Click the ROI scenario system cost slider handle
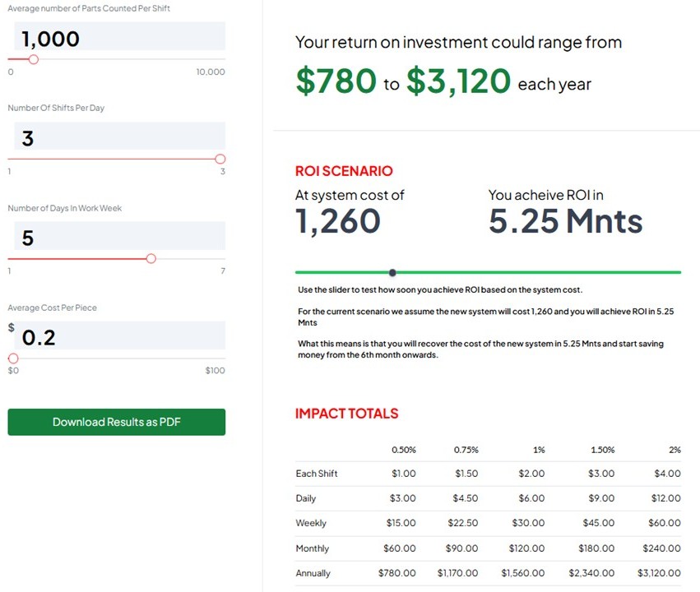This screenshot has height=592, width=700. 392,272
